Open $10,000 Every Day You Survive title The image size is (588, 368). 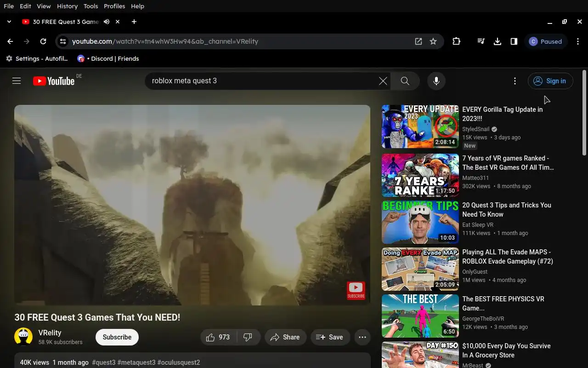(x=506, y=351)
